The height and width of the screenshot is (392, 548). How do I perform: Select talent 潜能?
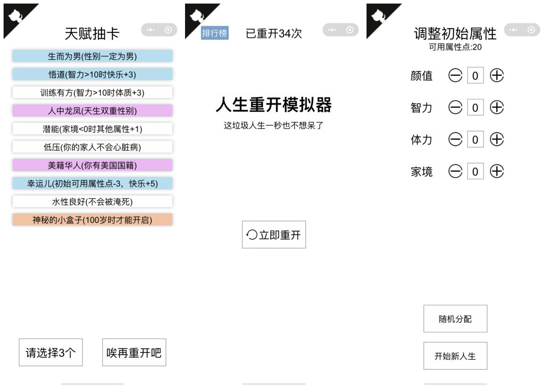tap(92, 129)
